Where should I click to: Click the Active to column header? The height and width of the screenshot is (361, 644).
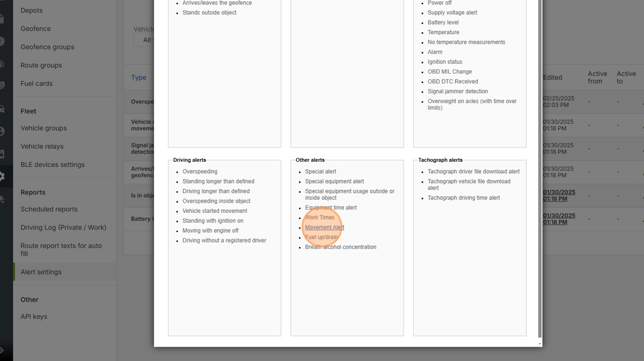pyautogui.click(x=626, y=77)
